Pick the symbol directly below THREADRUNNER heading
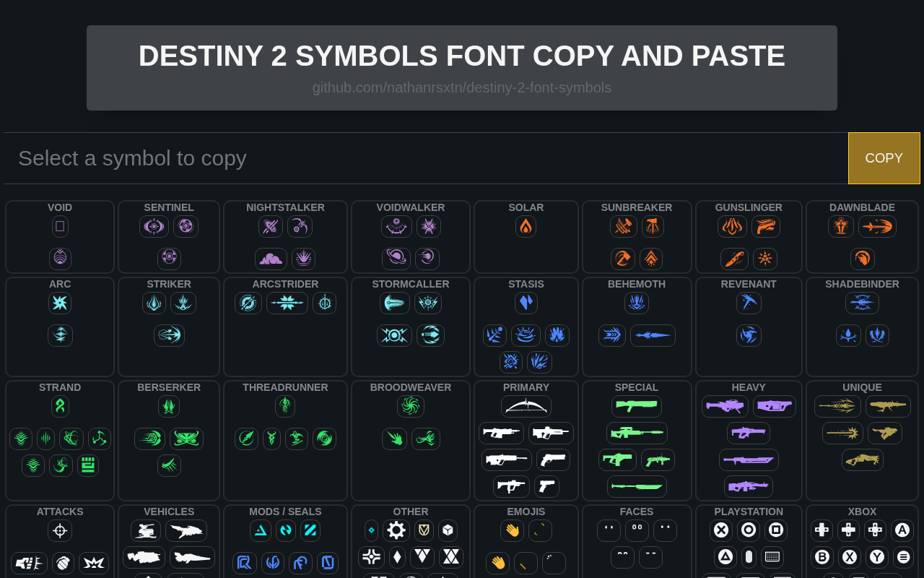 click(x=285, y=407)
